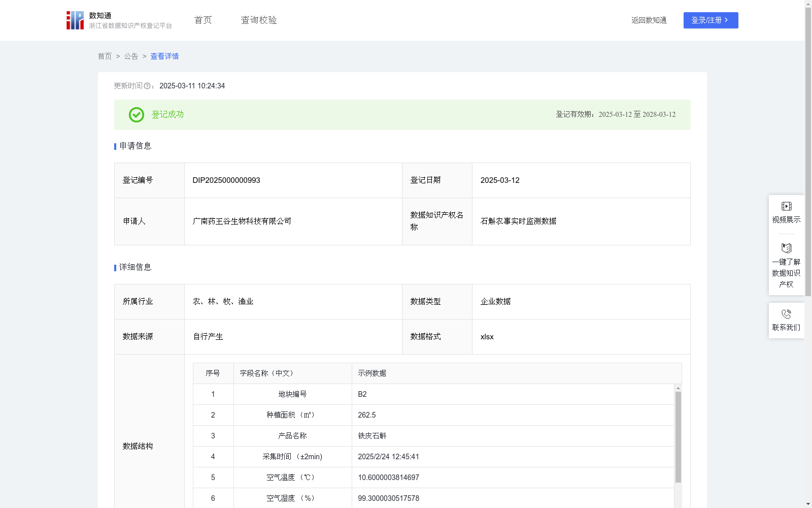This screenshot has height=508, width=812.
Task: Click the 产品名称 field name
Action: [x=292, y=436]
